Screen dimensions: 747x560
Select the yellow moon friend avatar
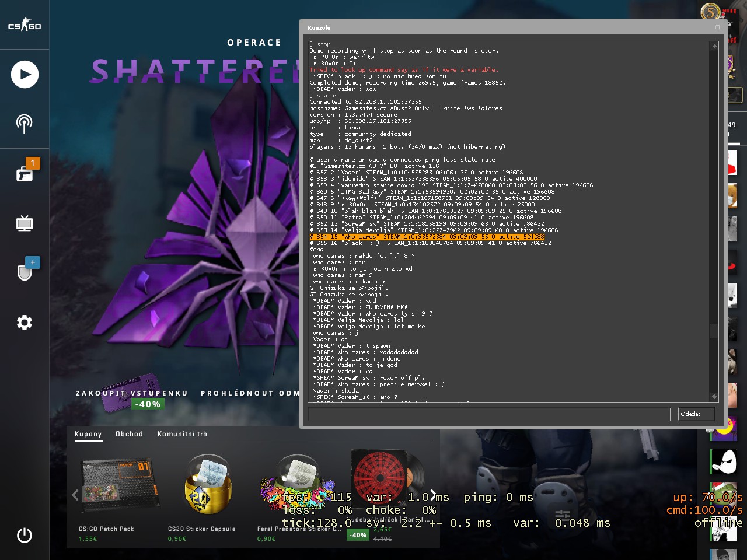click(x=724, y=428)
